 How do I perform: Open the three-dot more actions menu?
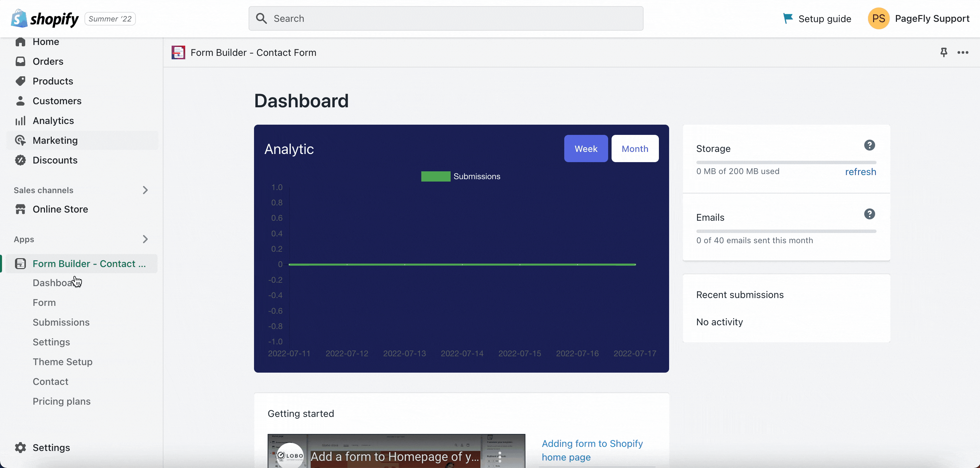963,52
